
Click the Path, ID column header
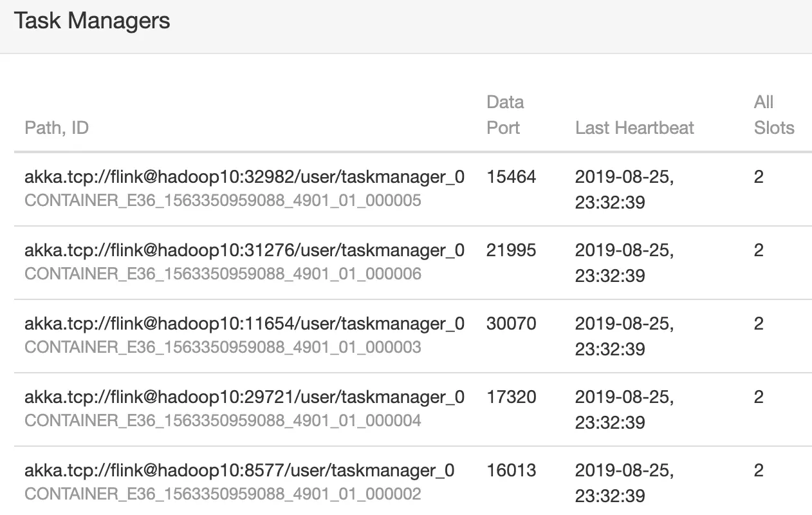[57, 127]
